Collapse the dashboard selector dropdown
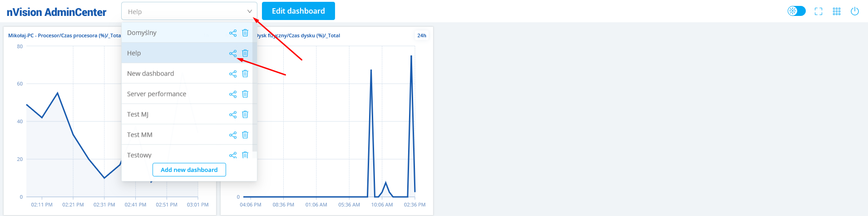The height and width of the screenshot is (216, 868). pyautogui.click(x=249, y=11)
